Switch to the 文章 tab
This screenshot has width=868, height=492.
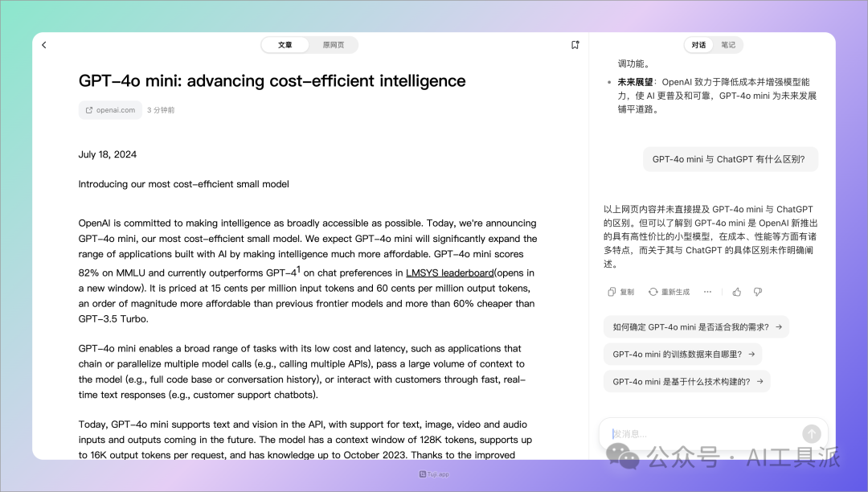[x=285, y=45]
